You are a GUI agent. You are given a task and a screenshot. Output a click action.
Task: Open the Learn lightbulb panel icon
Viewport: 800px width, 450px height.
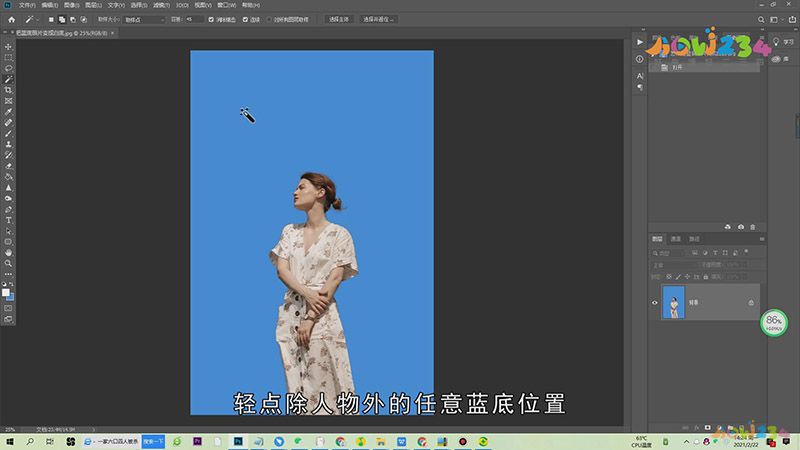point(776,42)
